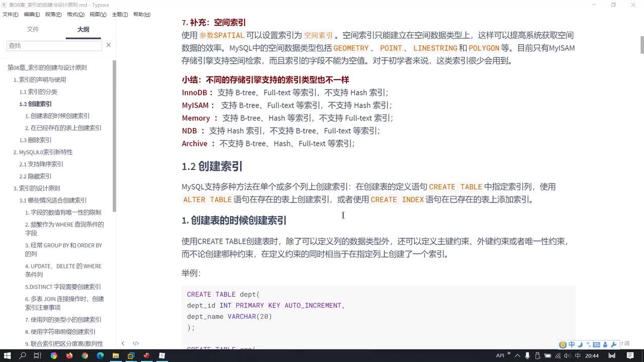This screenshot has width=644, height=362.
Task: Open the 格式(O) menu
Action: coord(75,14)
